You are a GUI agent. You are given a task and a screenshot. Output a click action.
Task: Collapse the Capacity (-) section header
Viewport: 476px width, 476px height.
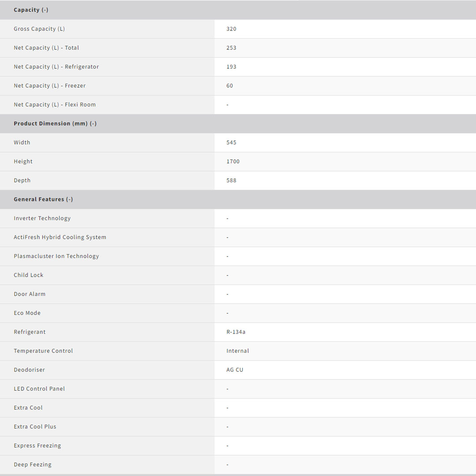[31, 10]
